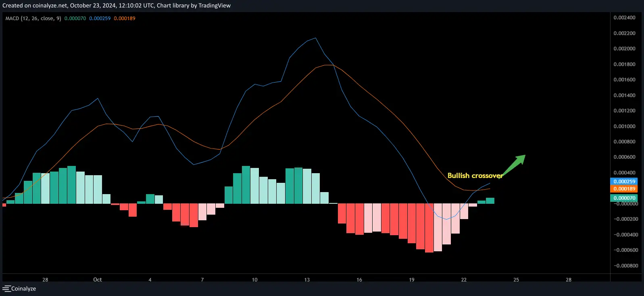Viewport: 644px width, 296px height.
Task: Select the orange 0.000189 price axis tag
Action: pos(624,189)
